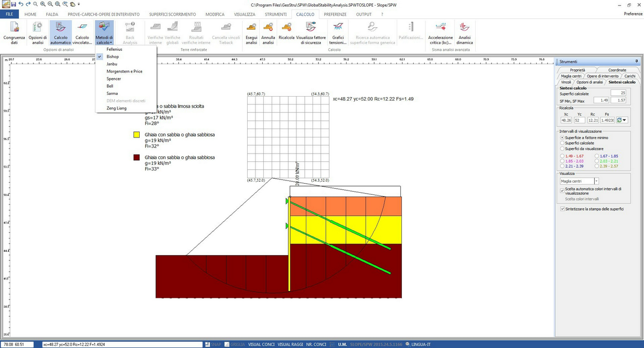This screenshot has height=348, width=644.
Task: Toggle Scelta automatica colori intervalli checkbox
Action: click(562, 190)
